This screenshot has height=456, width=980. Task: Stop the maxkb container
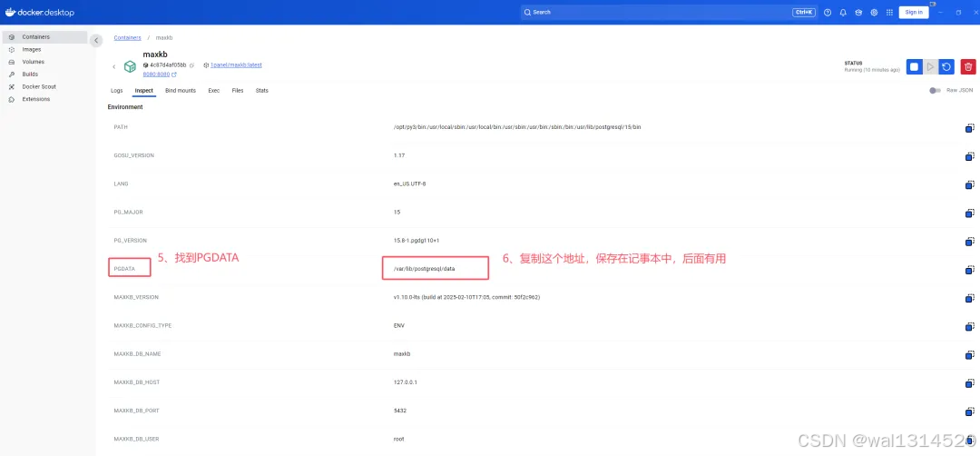click(x=915, y=66)
